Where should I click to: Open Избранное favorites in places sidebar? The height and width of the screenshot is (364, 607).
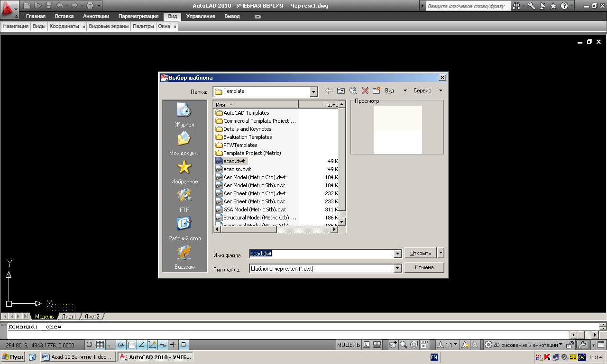(x=184, y=172)
